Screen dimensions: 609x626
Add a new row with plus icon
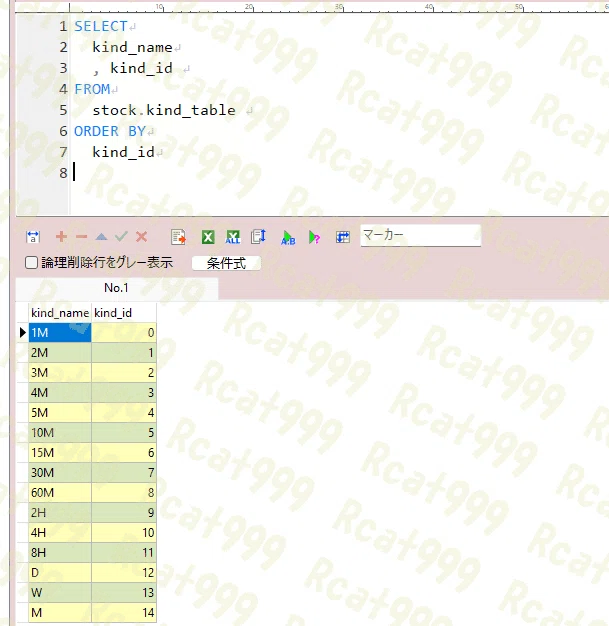click(x=61, y=237)
